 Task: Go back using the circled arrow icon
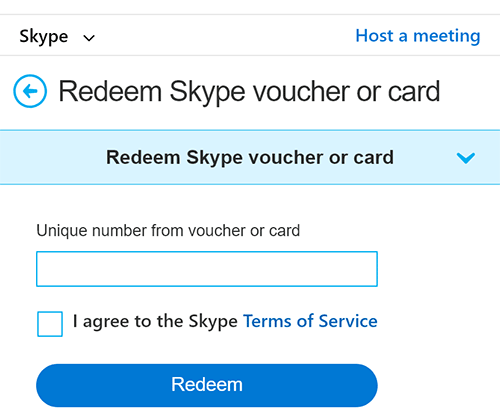[30, 91]
